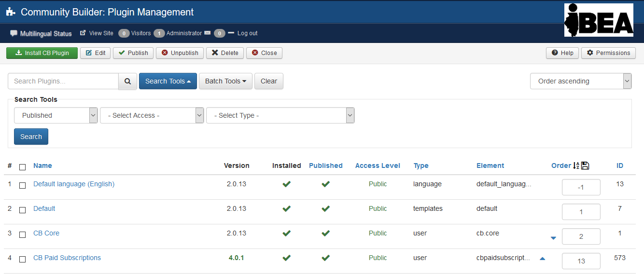Sort by the ID column header
This screenshot has width=644, height=276.
620,166
